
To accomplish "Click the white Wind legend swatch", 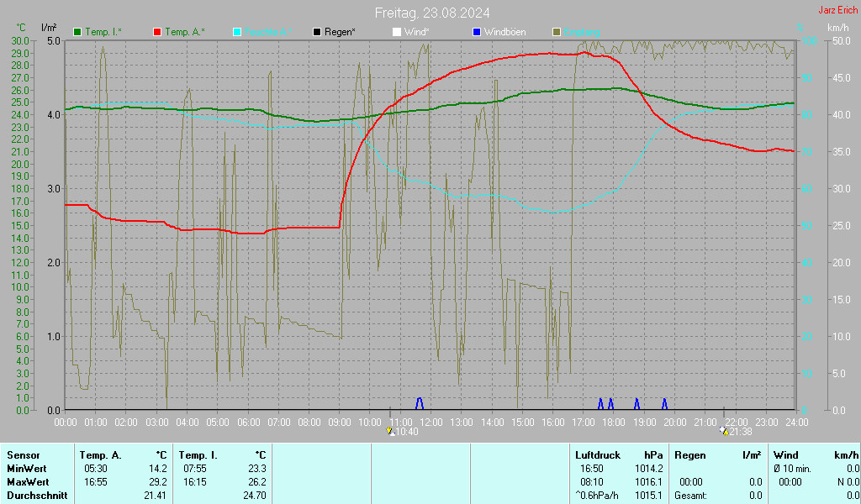I will [397, 32].
